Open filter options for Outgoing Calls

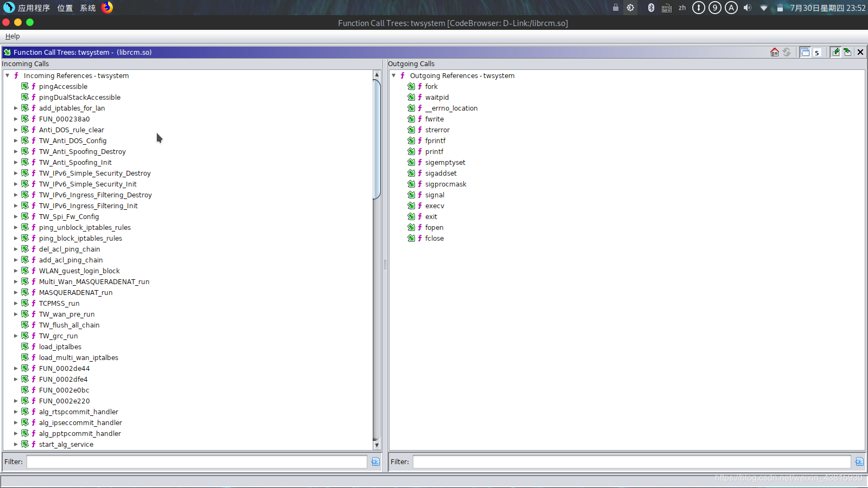[859, 461]
